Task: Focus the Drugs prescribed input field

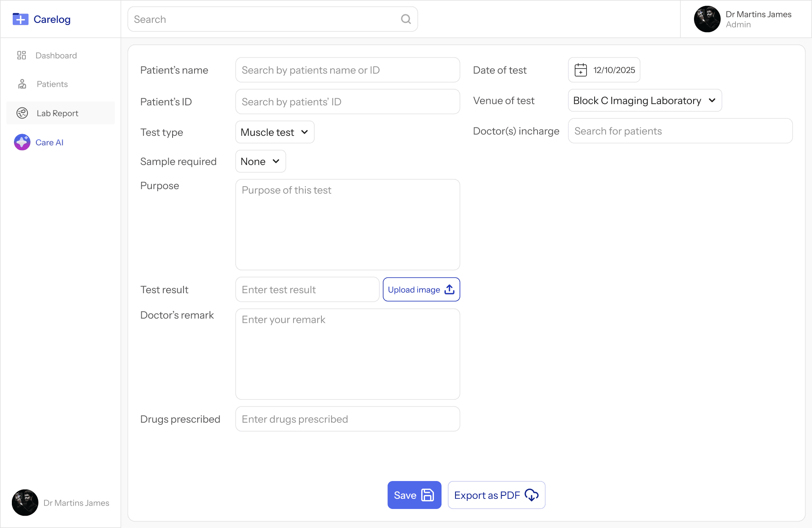Action: point(347,419)
